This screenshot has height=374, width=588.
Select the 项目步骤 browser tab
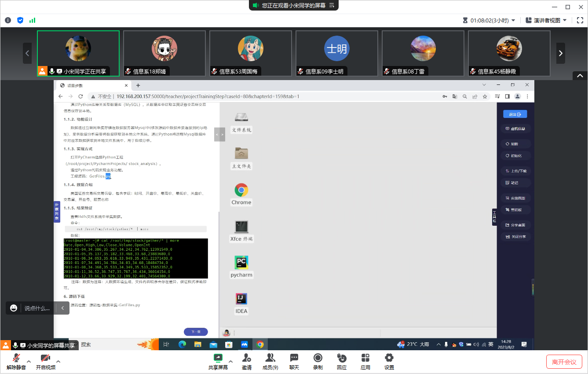point(92,85)
